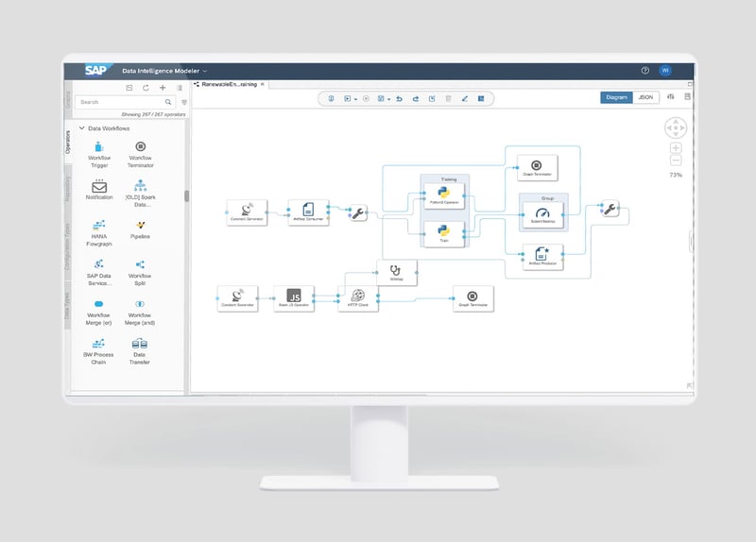Screen dimensions: 756x542
Task: Click the zoom in plus button
Action: click(x=676, y=148)
